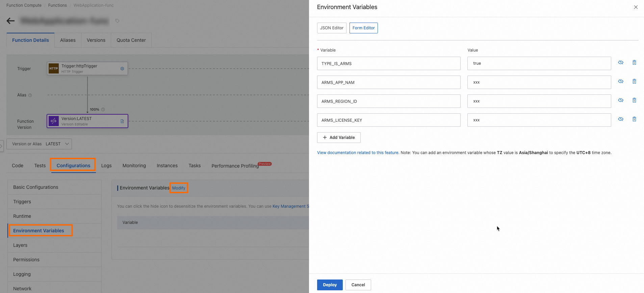Open the Aliases tab
This screenshot has width=644, height=293.
(68, 40)
